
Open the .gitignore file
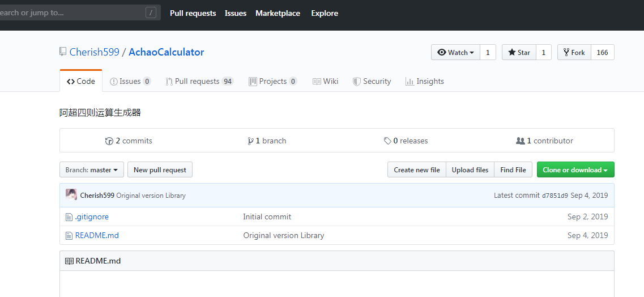point(92,217)
